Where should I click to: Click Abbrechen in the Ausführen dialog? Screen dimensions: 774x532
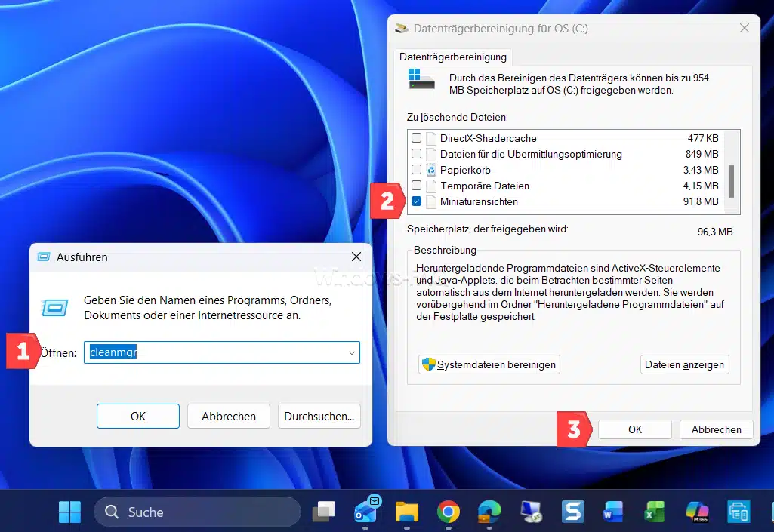click(229, 416)
